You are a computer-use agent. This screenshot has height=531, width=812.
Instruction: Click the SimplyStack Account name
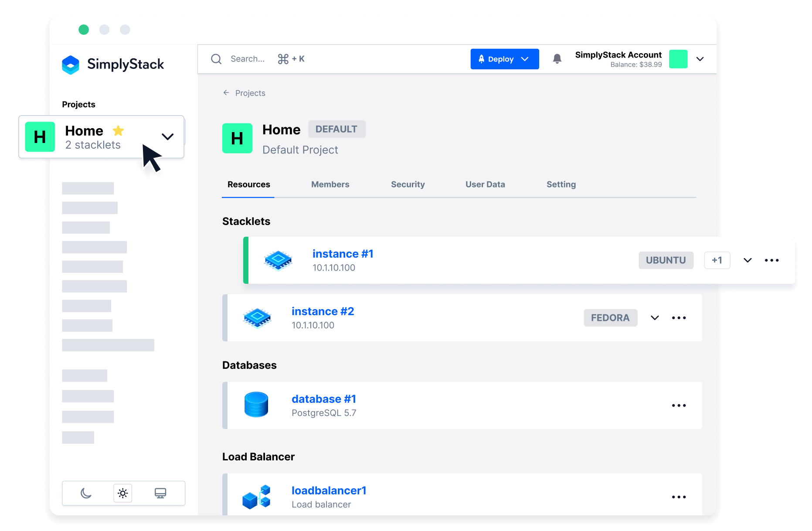[x=618, y=54]
